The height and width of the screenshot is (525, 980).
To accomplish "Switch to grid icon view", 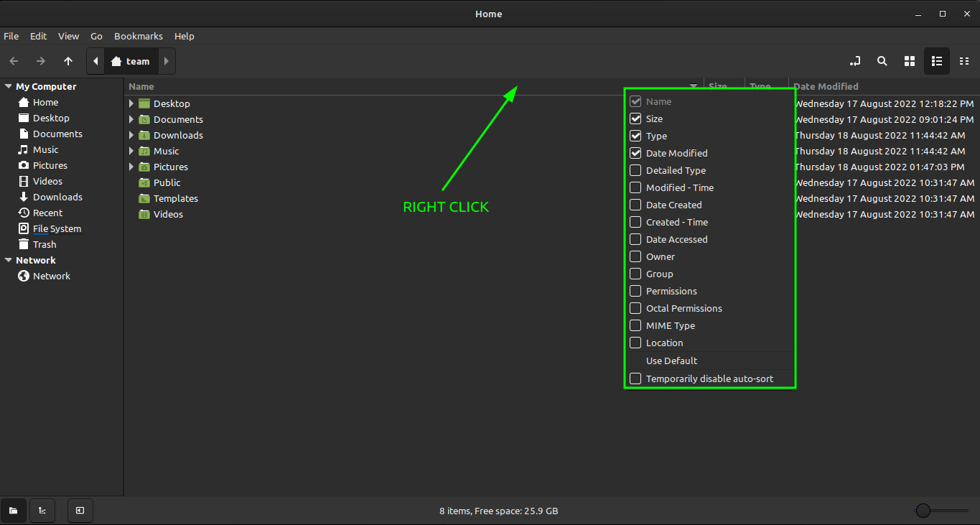I will tap(909, 61).
